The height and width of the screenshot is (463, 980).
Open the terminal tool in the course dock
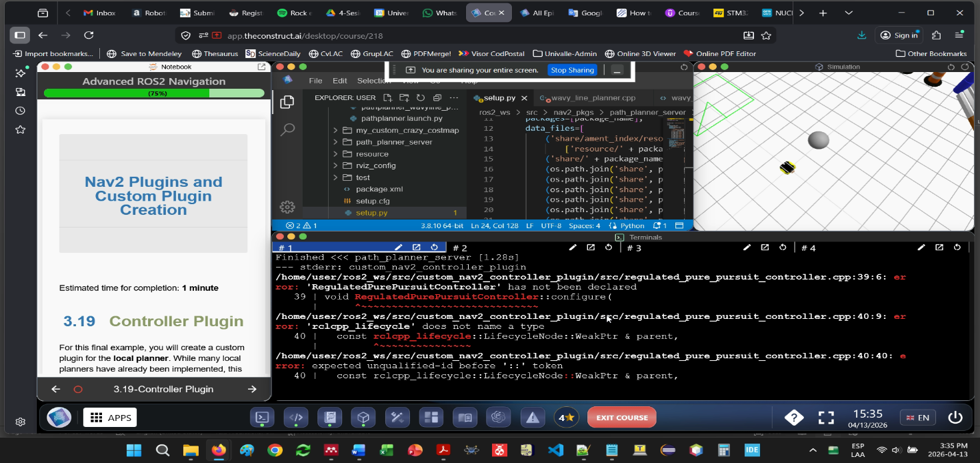(262, 418)
